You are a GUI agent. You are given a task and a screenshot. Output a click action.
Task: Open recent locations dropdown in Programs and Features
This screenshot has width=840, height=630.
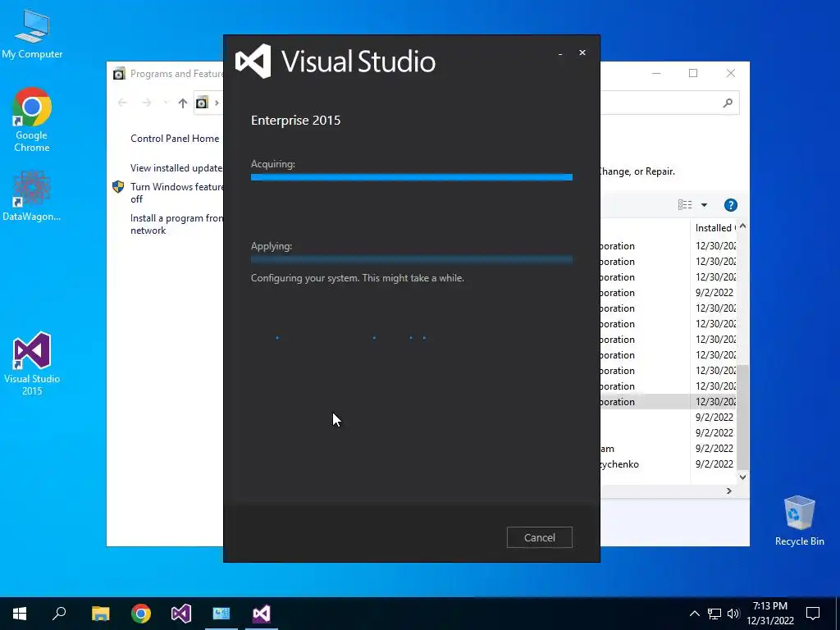click(166, 103)
